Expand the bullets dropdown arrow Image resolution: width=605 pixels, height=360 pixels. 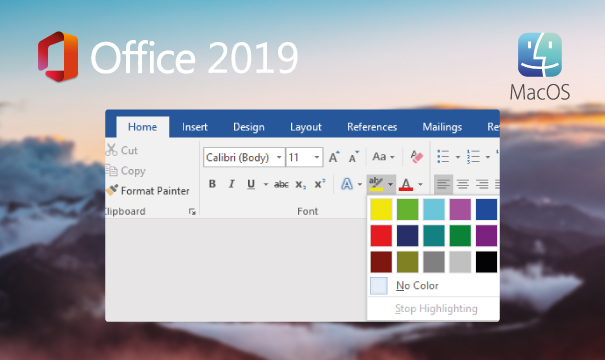458,157
